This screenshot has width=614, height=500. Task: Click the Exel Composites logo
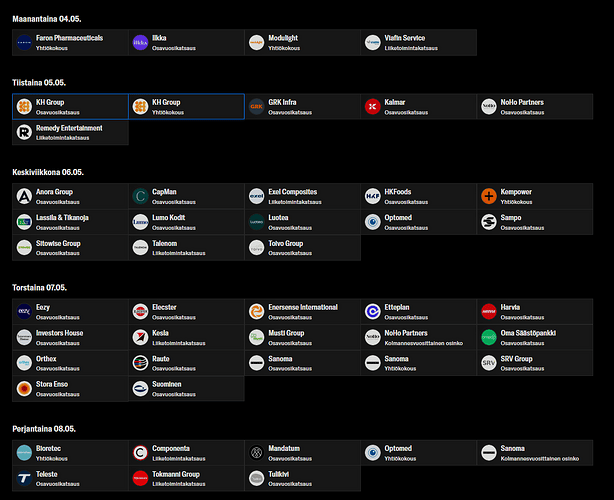(x=256, y=196)
